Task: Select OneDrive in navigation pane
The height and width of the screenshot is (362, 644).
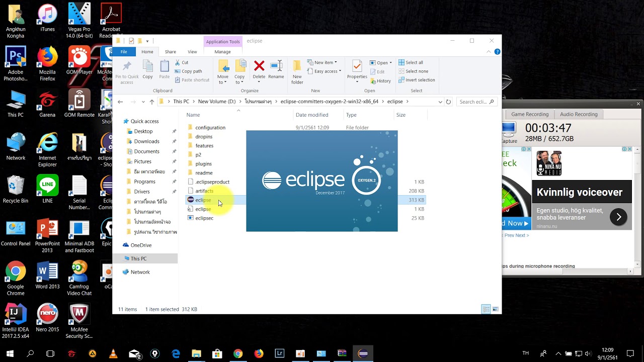Action: pos(141,245)
